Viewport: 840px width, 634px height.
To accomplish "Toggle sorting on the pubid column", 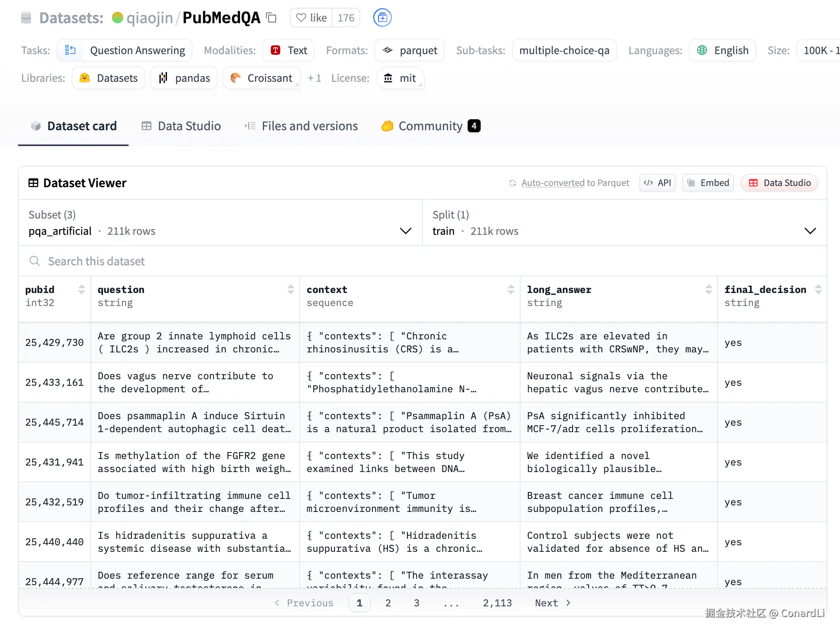I will pyautogui.click(x=82, y=289).
